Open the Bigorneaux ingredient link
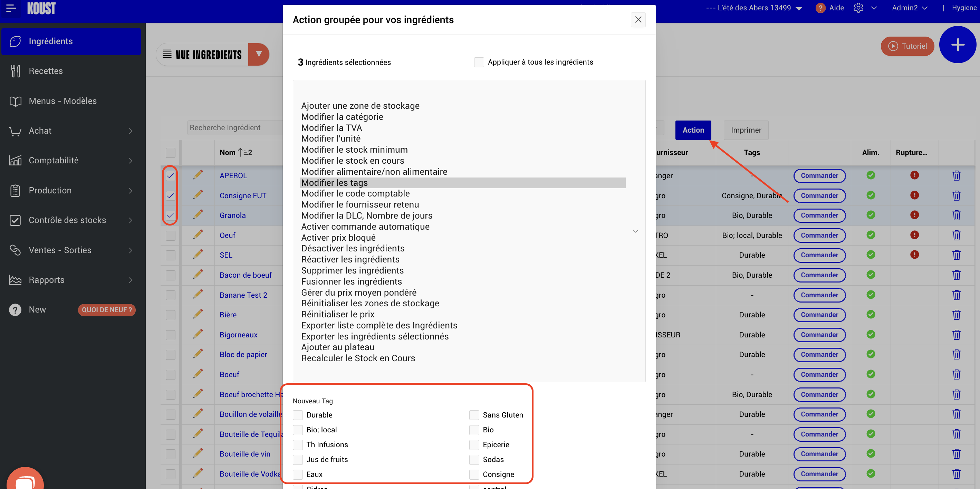 coord(239,335)
